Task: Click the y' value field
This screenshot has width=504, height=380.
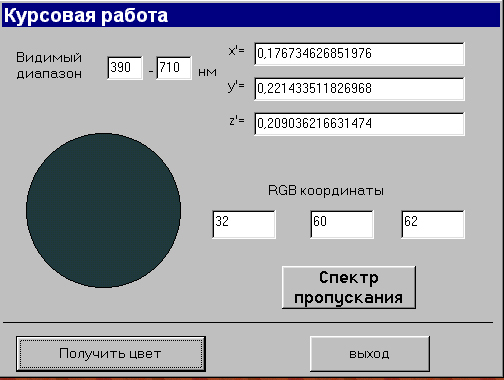Action: pyautogui.click(x=359, y=89)
